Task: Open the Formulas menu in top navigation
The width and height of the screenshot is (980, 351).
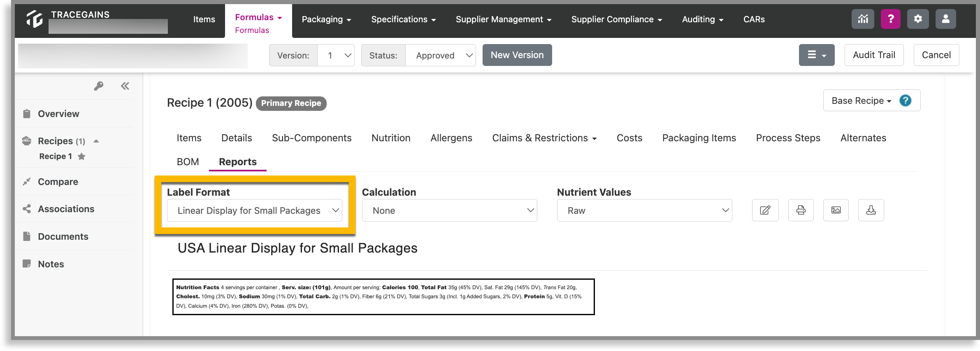Action: tap(258, 17)
